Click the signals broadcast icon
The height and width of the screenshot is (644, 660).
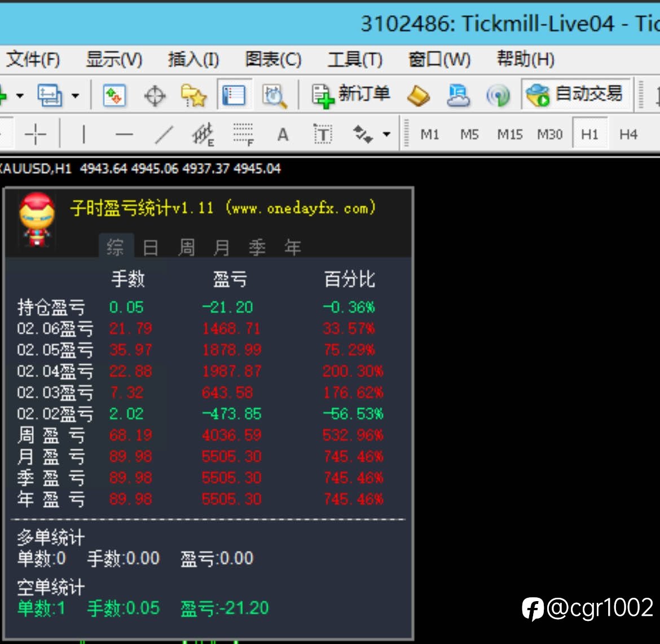(x=498, y=96)
